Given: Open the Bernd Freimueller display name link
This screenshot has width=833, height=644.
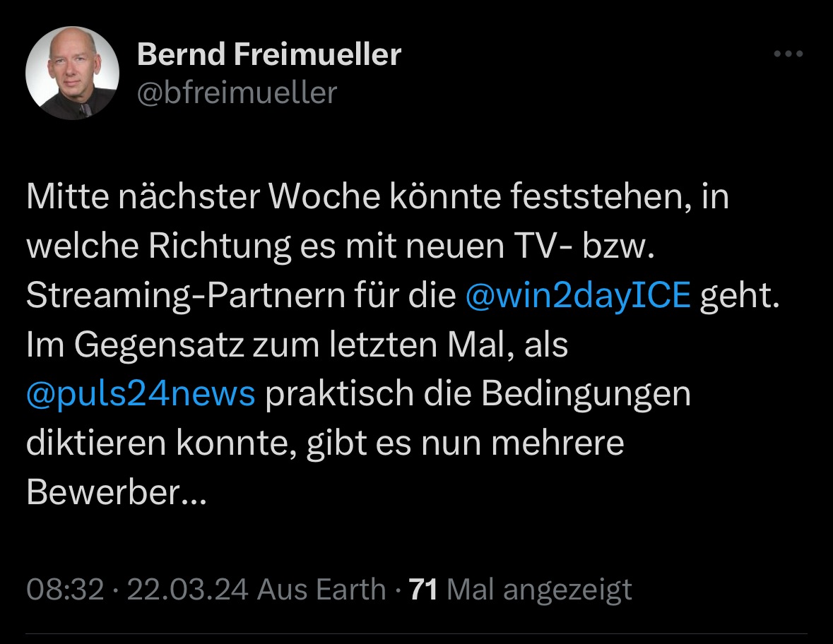Looking at the screenshot, I should pos(268,54).
